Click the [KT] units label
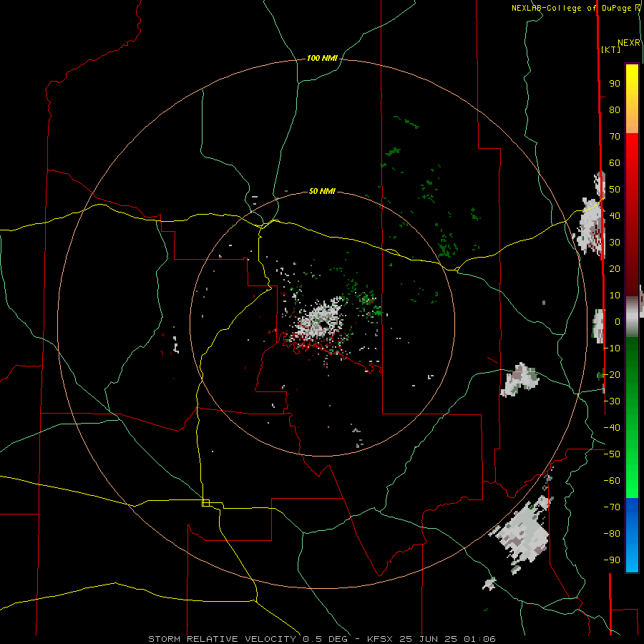The image size is (644, 644). pyautogui.click(x=610, y=49)
